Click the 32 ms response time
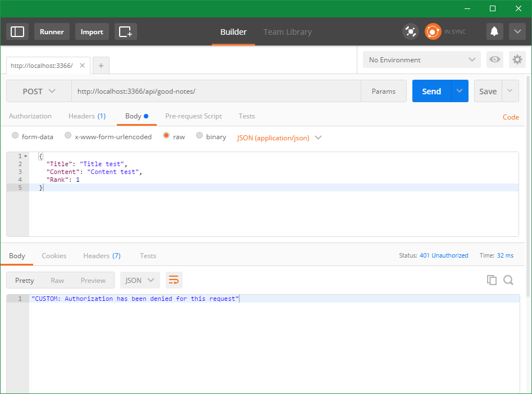Viewport: 532px width, 394px height. tap(505, 255)
